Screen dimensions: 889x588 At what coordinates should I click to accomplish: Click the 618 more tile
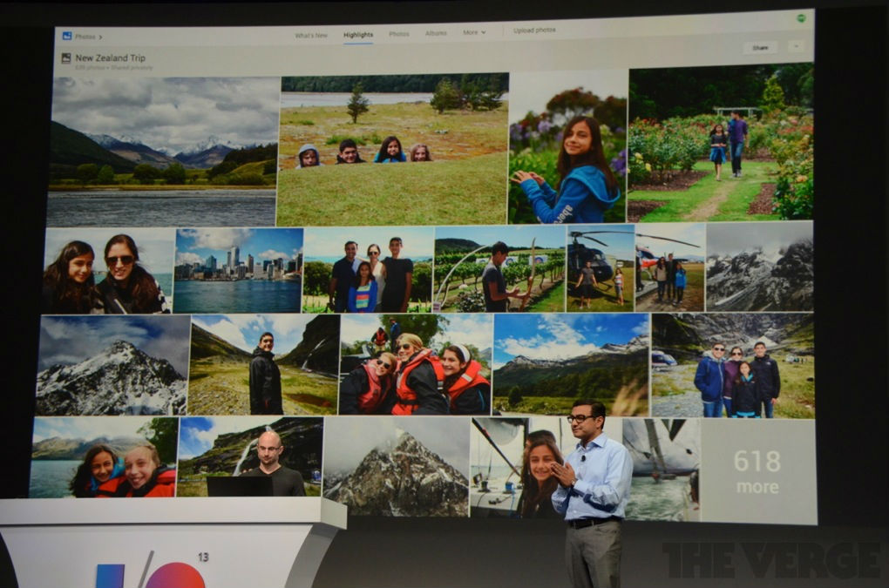(757, 470)
